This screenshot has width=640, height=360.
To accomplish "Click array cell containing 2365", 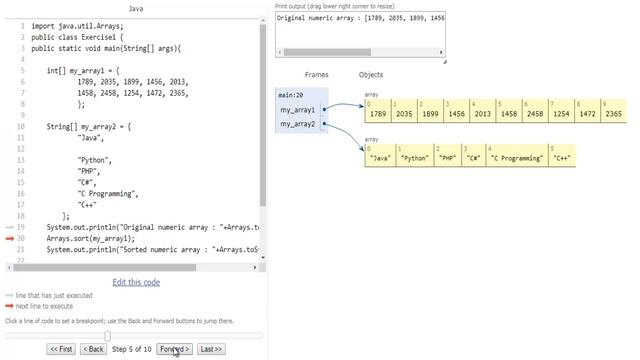I will coord(613,111).
